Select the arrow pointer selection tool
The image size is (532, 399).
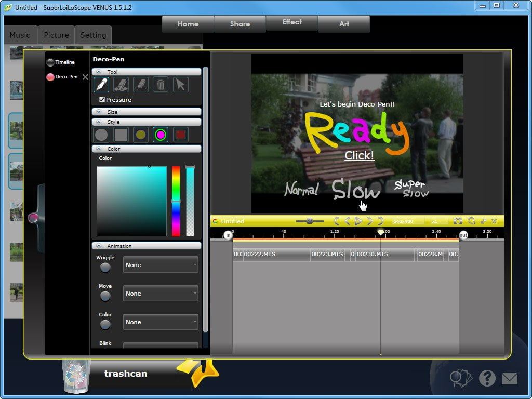[180, 85]
